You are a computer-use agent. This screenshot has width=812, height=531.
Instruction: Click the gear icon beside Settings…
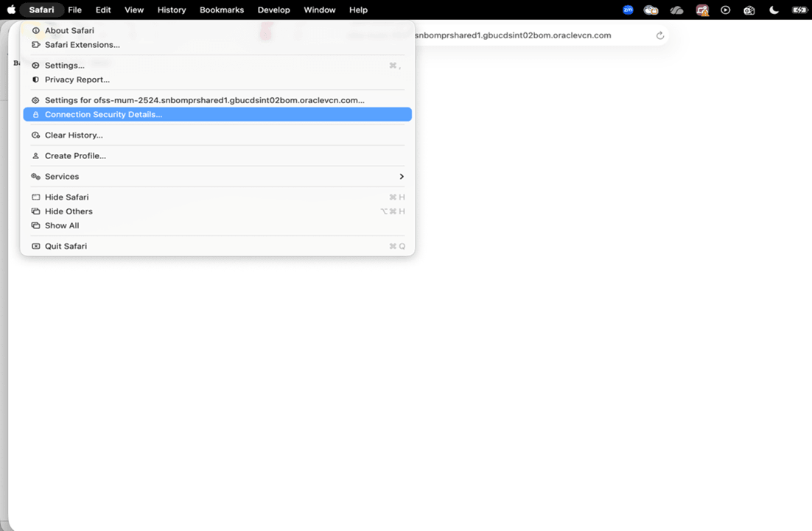point(35,66)
